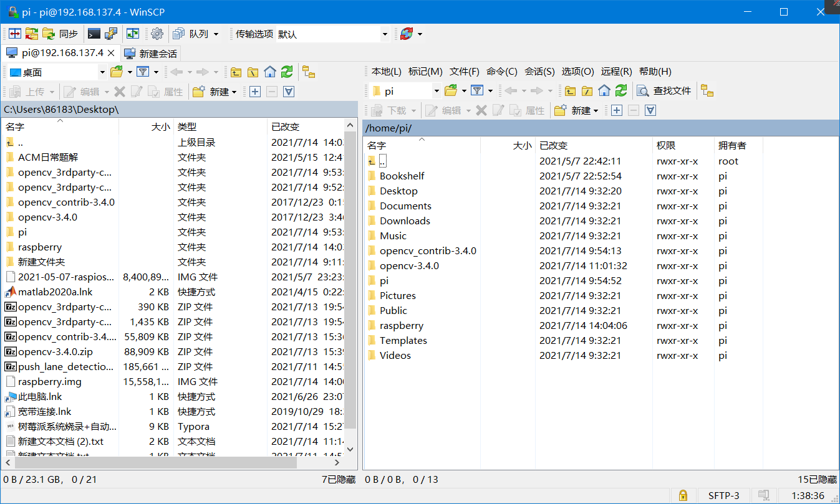Click the remote 已改变 column header
Viewport: 840px width, 504px height.
[593, 145]
